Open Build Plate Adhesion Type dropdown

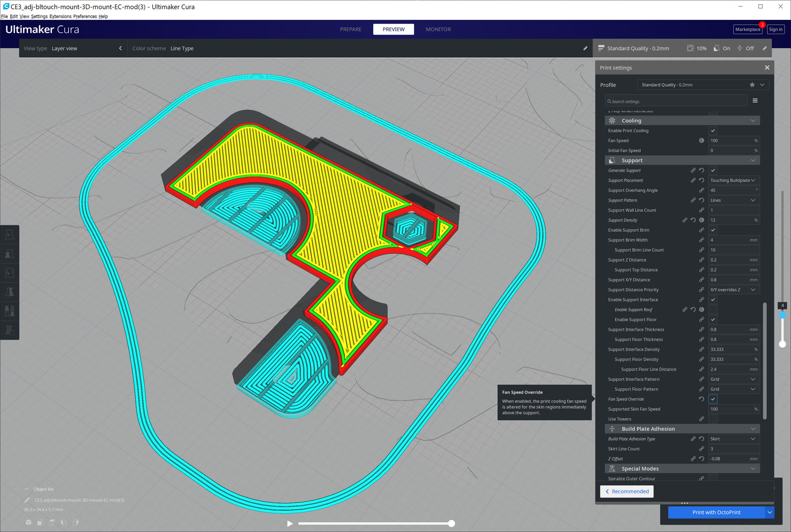(733, 439)
